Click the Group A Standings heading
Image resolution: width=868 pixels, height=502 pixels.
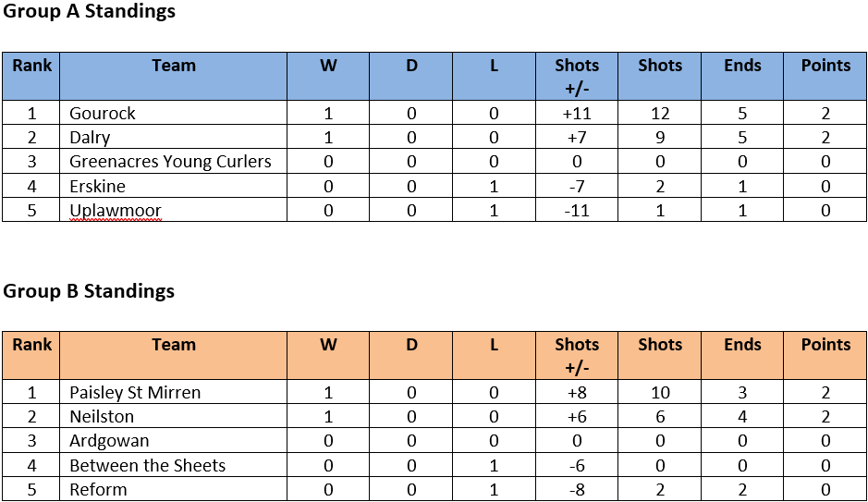click(x=89, y=12)
